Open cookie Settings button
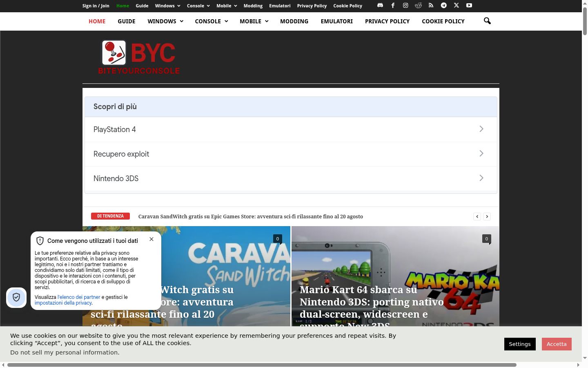588x368 pixels. pos(520,344)
